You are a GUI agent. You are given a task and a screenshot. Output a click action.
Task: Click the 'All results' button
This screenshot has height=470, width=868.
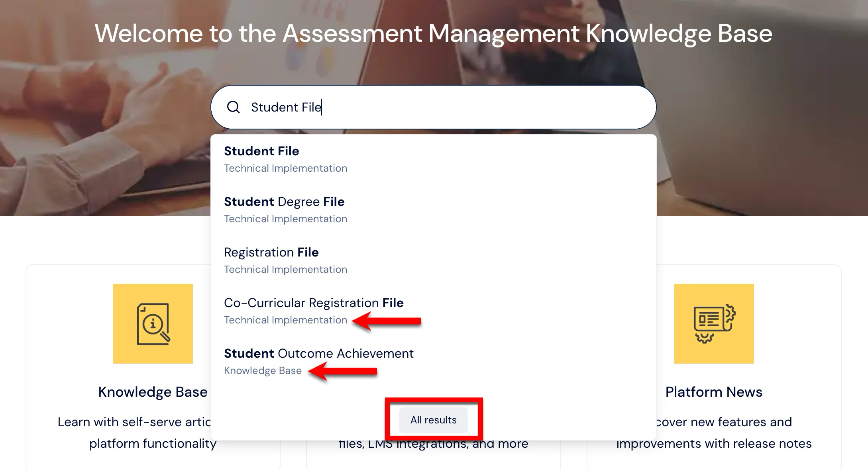coord(433,420)
